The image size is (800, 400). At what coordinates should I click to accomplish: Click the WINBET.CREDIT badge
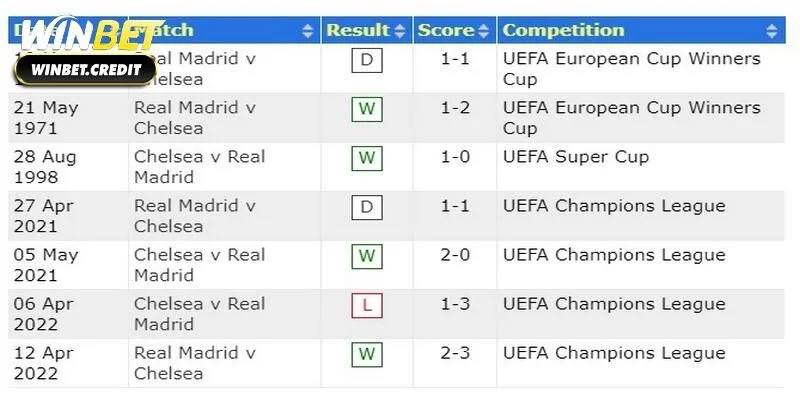tap(86, 70)
